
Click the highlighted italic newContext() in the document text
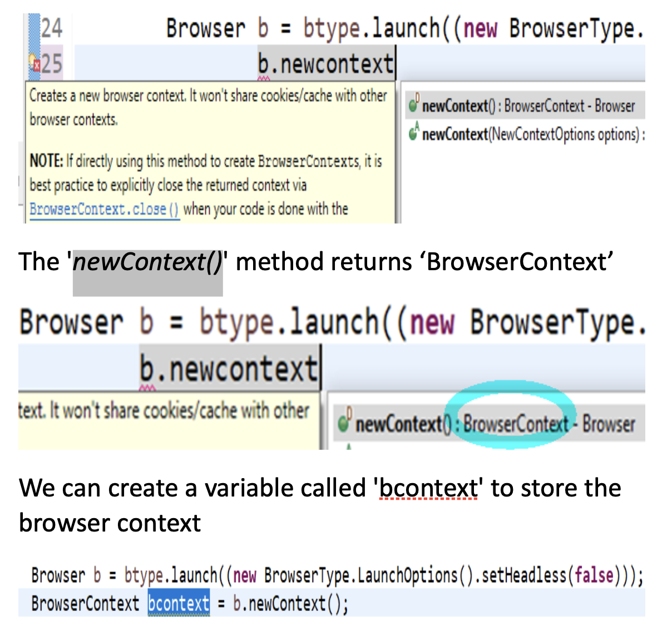tap(147, 262)
